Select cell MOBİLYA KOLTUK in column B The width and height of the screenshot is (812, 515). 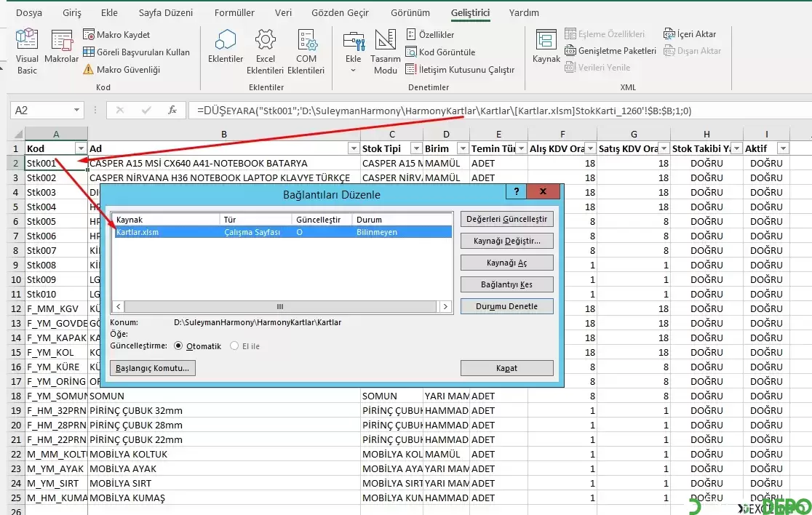click(223, 454)
